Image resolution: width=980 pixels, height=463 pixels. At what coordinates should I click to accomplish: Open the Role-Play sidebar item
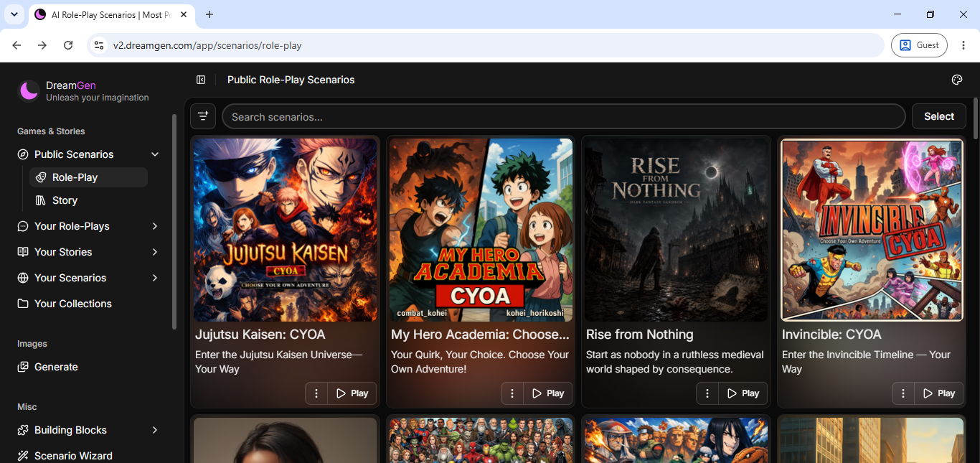[x=88, y=177]
